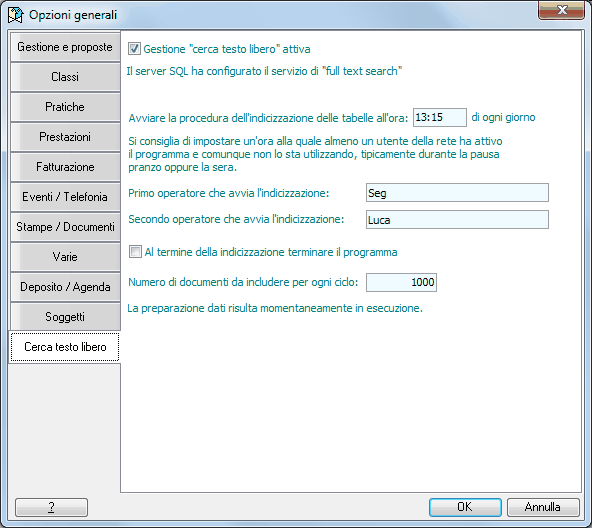
Task: Show the Soggetti tab
Action: 65,317
